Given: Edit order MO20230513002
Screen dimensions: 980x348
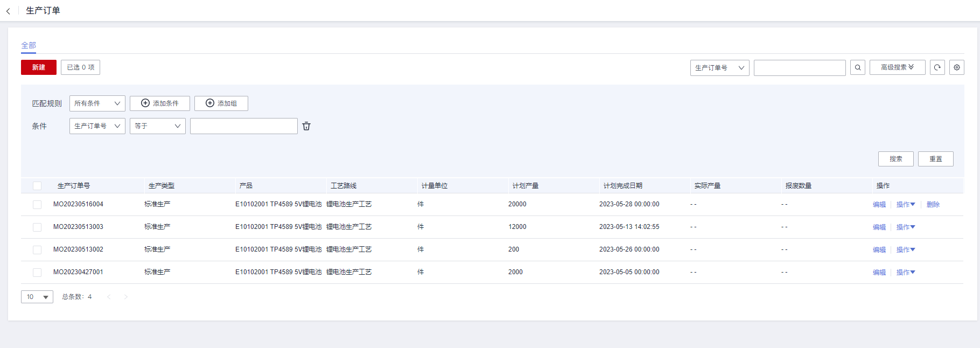Looking at the screenshot, I should [x=879, y=250].
